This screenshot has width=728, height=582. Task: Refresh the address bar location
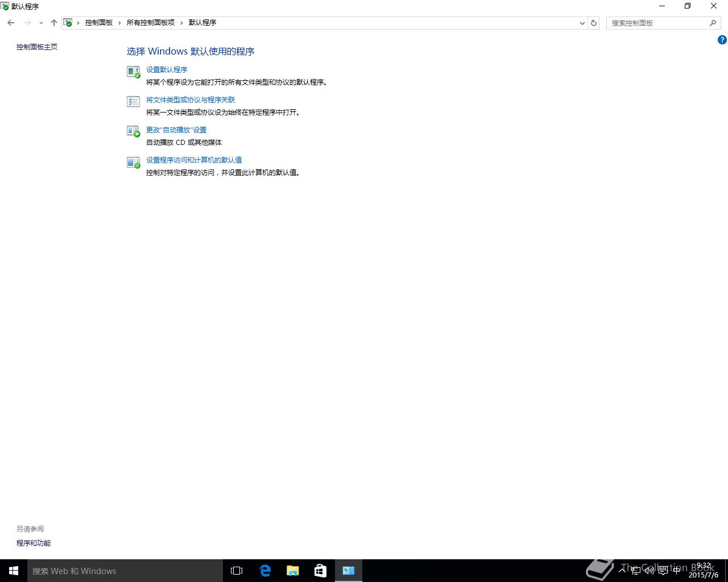(x=594, y=23)
